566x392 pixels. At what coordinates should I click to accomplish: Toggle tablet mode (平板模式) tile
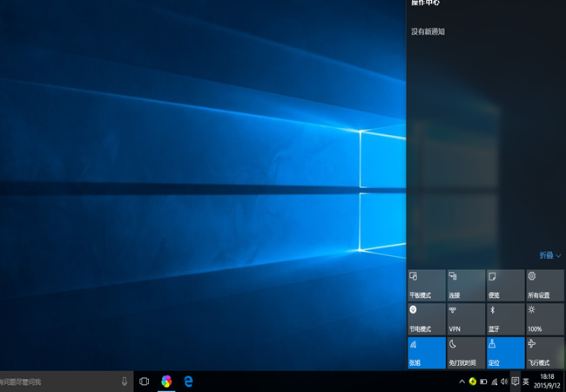point(427,286)
